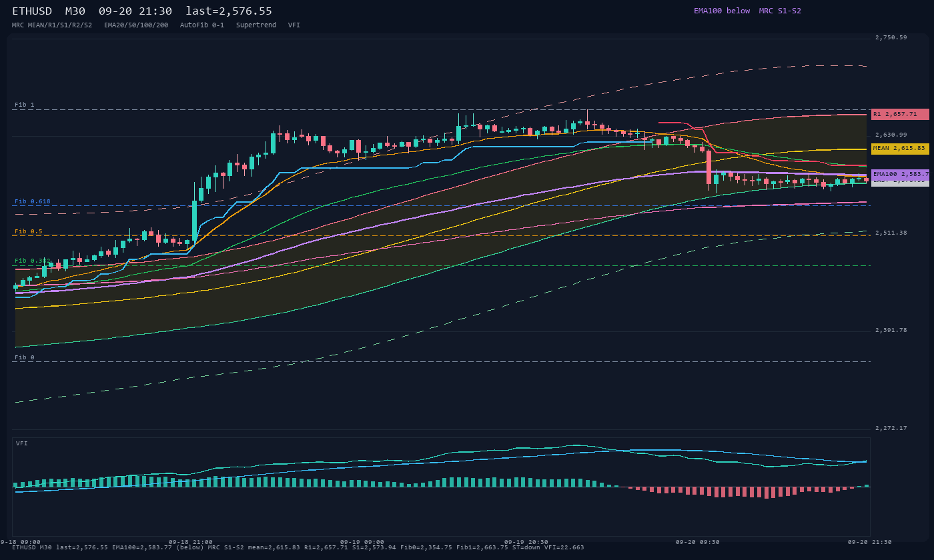
Task: Click the 'Fib 0' level label
Action: 24,357
